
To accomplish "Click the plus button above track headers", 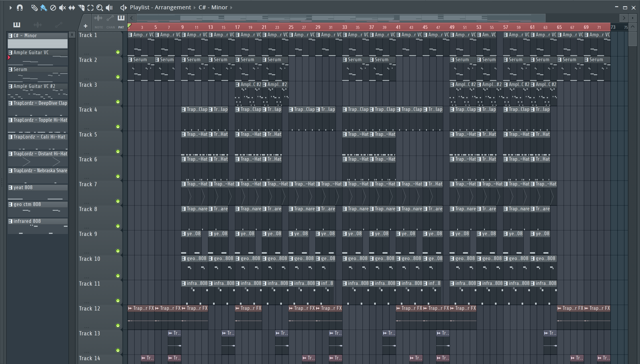I will click(x=85, y=26).
